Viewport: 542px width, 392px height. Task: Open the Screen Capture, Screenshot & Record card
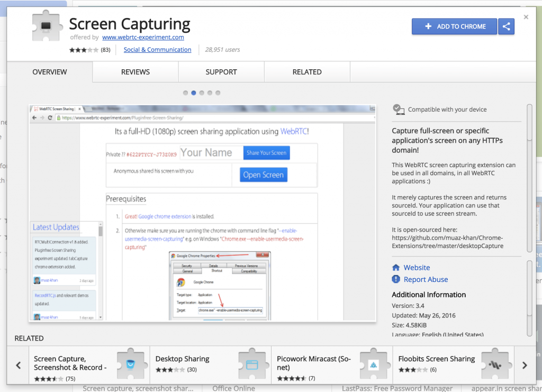89,365
